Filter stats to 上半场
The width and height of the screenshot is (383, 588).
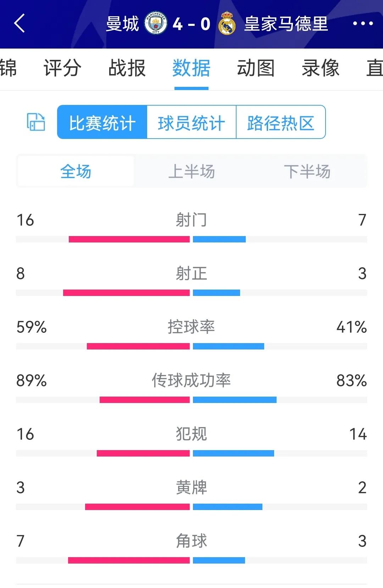(191, 172)
